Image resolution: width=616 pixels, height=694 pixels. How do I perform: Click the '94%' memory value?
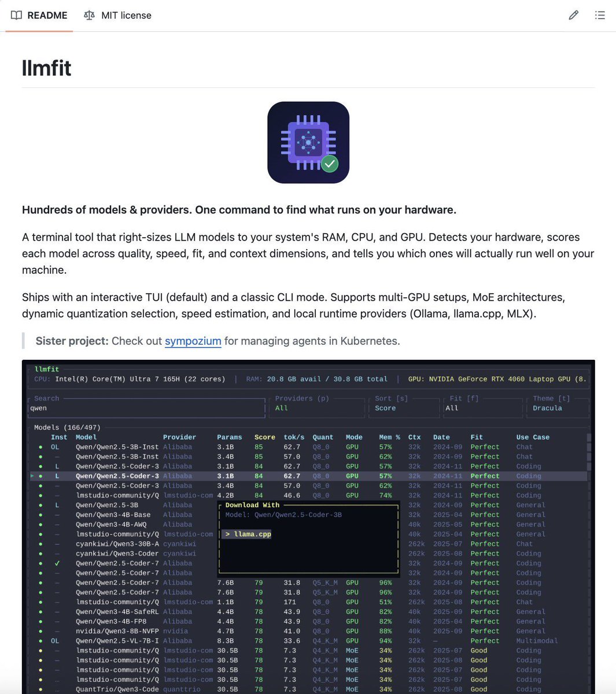coord(385,641)
